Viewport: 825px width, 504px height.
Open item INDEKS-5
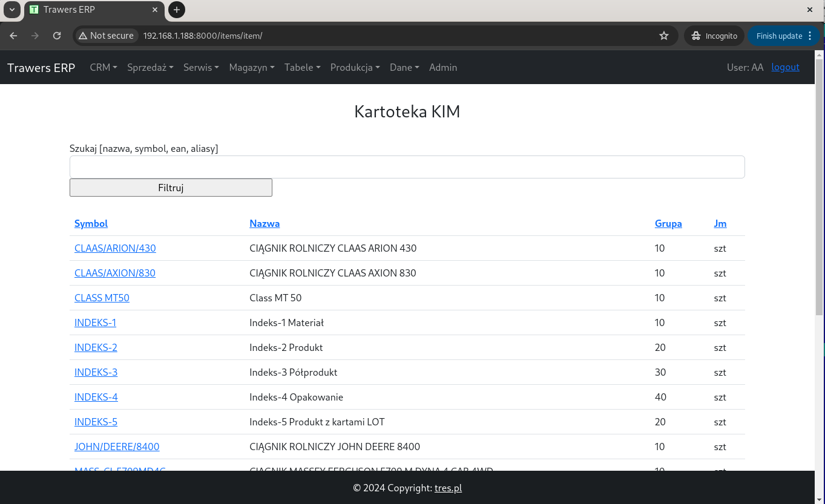pos(96,422)
